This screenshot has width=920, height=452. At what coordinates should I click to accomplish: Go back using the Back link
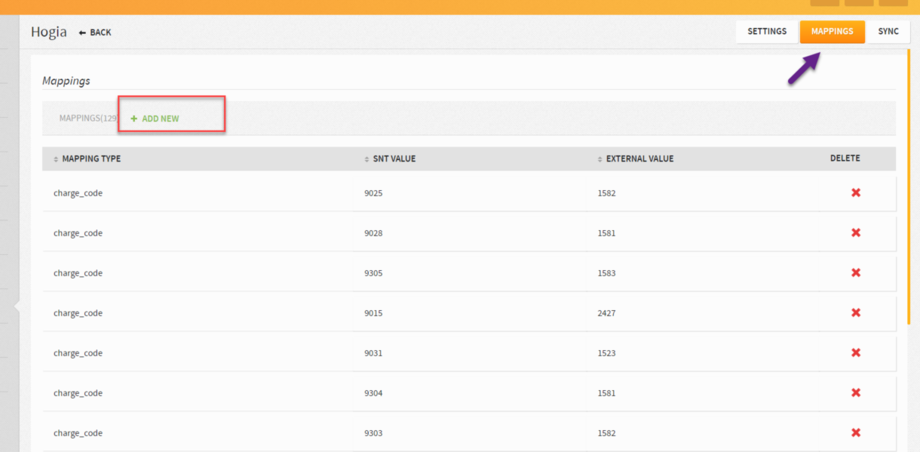95,32
